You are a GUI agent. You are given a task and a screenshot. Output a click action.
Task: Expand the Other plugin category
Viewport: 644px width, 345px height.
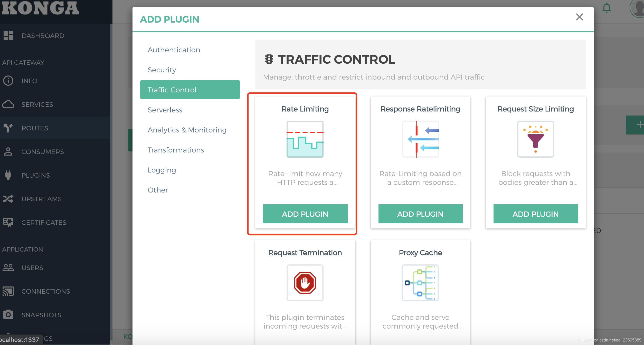click(x=158, y=190)
